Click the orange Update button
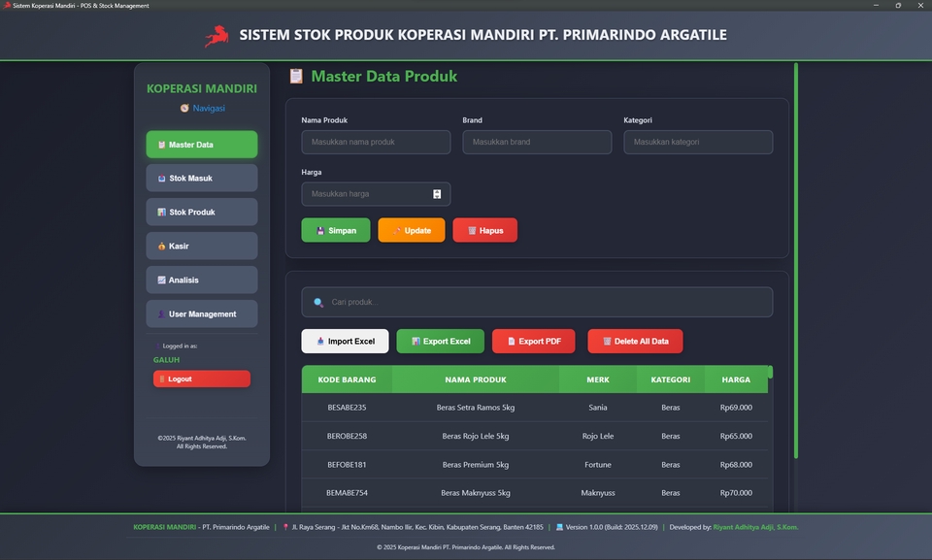This screenshot has height=560, width=932. [x=412, y=231]
